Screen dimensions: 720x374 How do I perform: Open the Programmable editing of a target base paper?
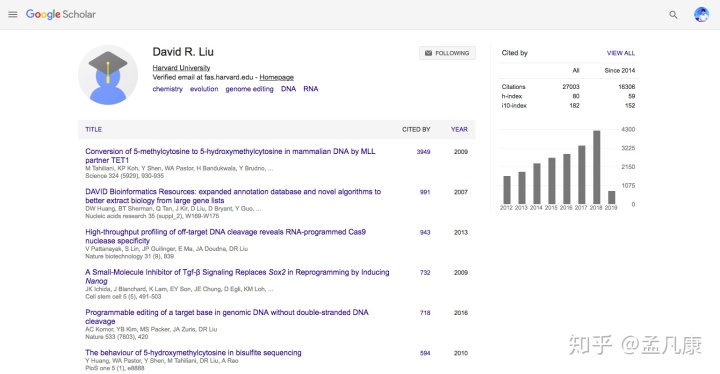(227, 317)
